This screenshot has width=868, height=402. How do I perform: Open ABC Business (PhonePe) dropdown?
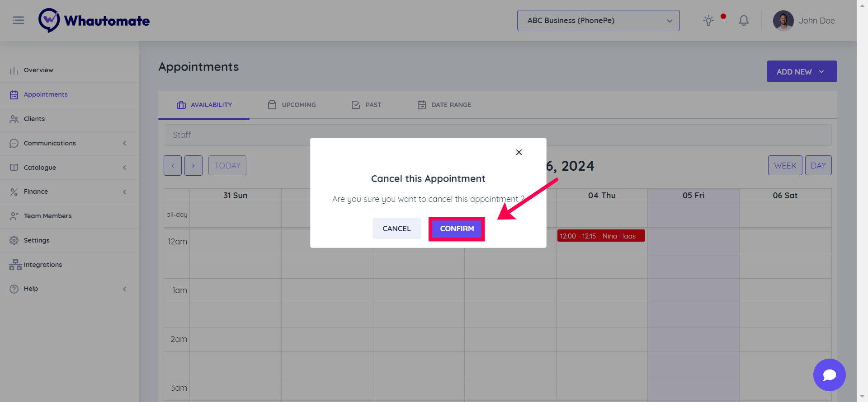click(x=598, y=21)
